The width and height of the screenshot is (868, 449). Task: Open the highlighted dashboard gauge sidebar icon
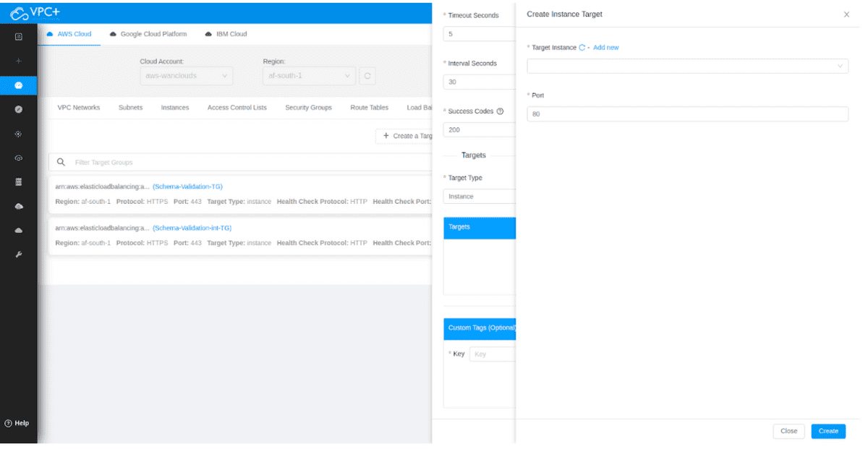click(19, 85)
